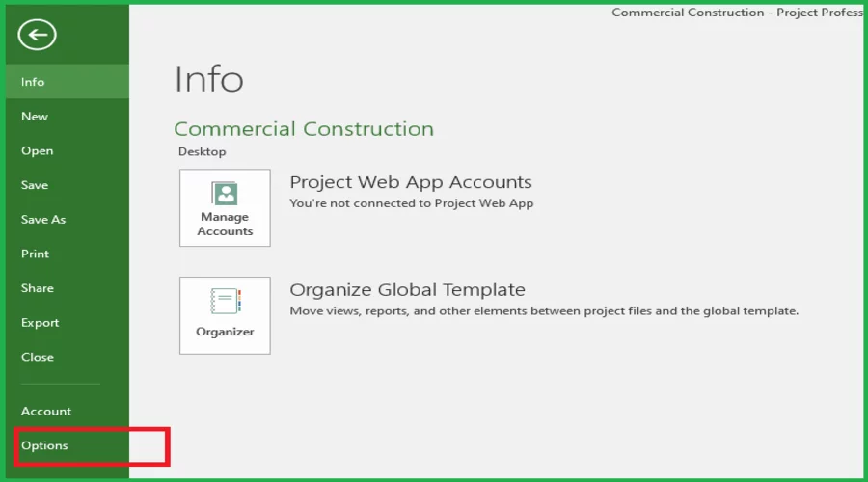Choose Save in the sidebar
The image size is (868, 482).
pyautogui.click(x=68, y=185)
